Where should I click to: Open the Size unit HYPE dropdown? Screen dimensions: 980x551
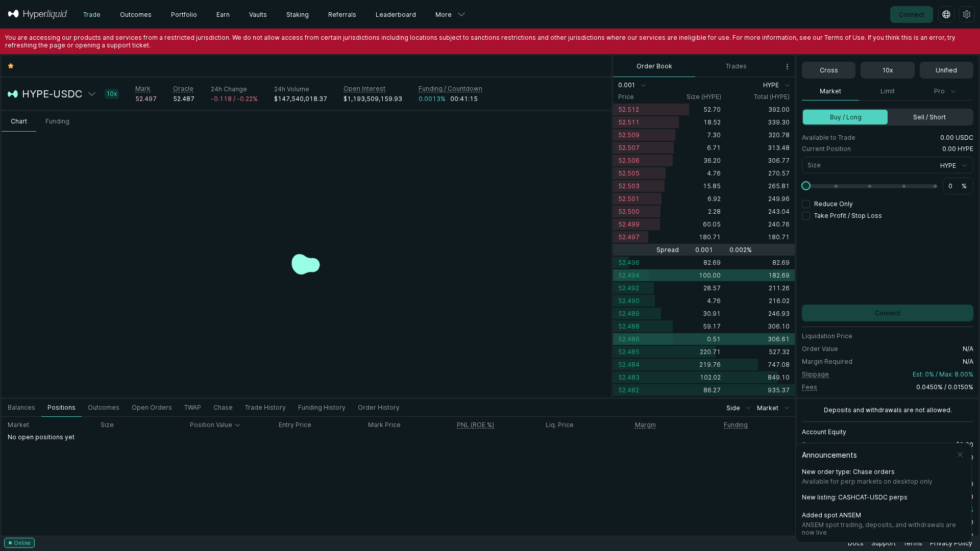953,166
